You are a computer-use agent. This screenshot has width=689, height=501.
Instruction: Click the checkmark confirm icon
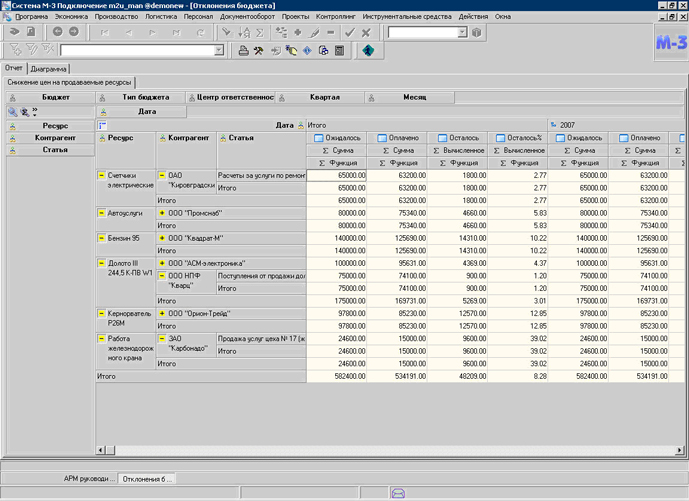pyautogui.click(x=350, y=33)
